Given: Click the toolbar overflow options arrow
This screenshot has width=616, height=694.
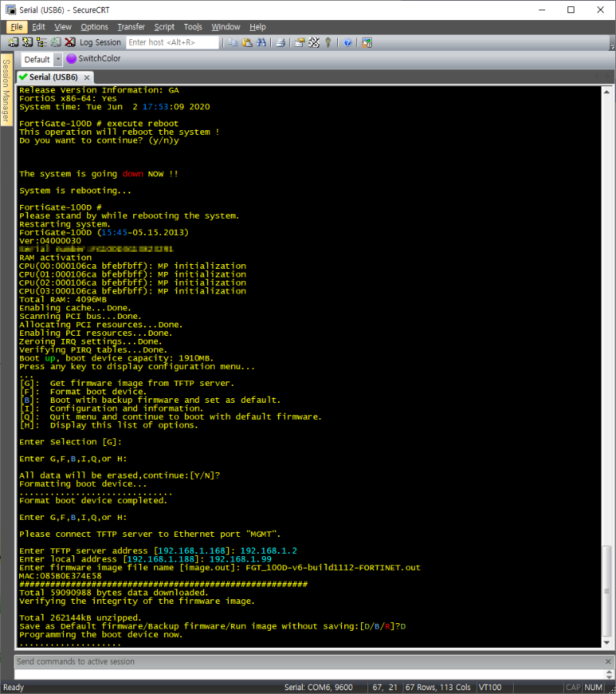Looking at the screenshot, I should click(612, 45).
